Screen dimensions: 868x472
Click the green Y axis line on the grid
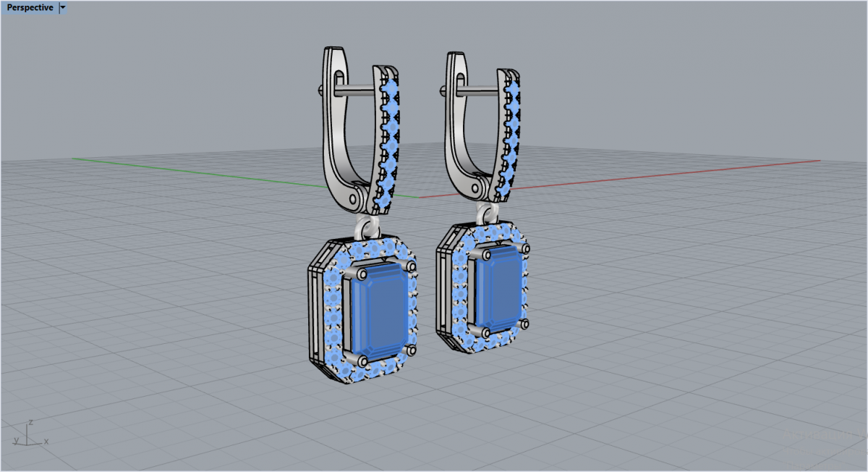coord(217,174)
